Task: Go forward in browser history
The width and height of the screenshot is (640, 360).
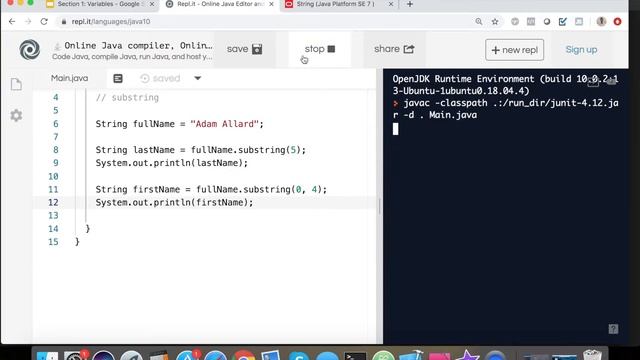Action: 28,22
